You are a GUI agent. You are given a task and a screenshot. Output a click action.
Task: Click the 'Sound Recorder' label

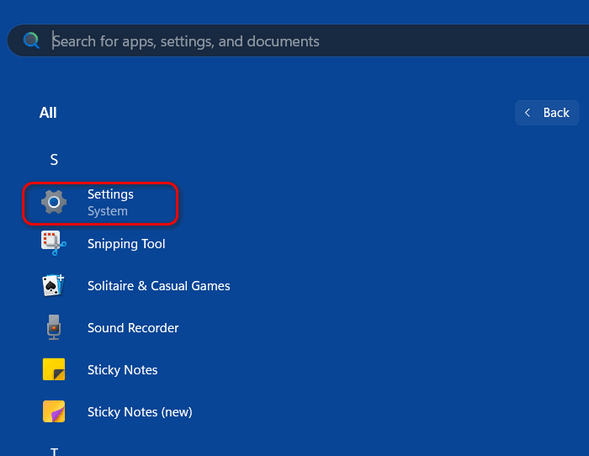133,328
